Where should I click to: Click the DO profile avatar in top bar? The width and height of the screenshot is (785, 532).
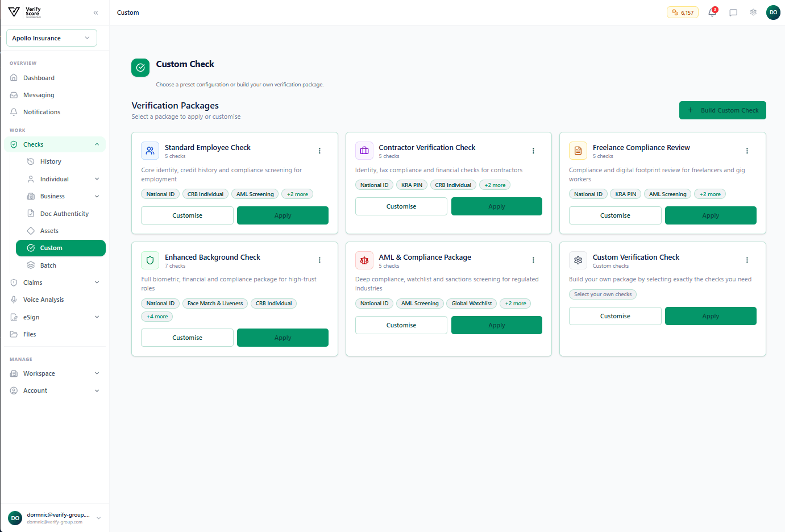773,13
